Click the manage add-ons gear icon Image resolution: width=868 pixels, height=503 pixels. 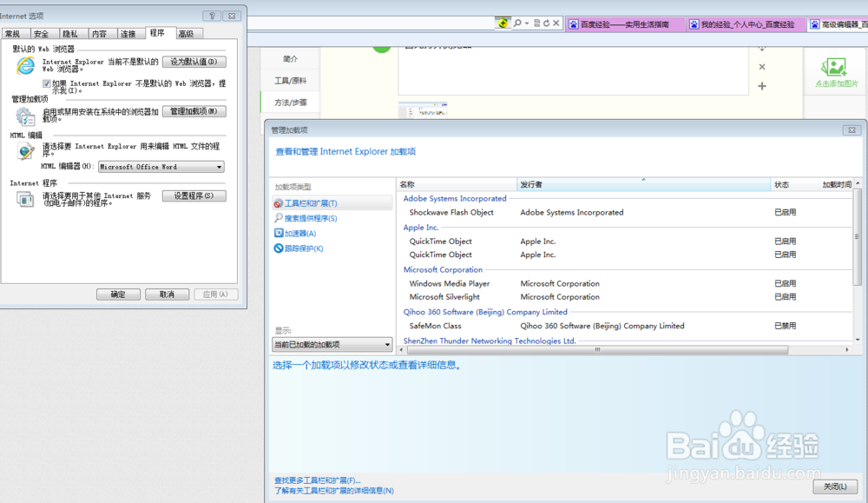click(x=25, y=116)
